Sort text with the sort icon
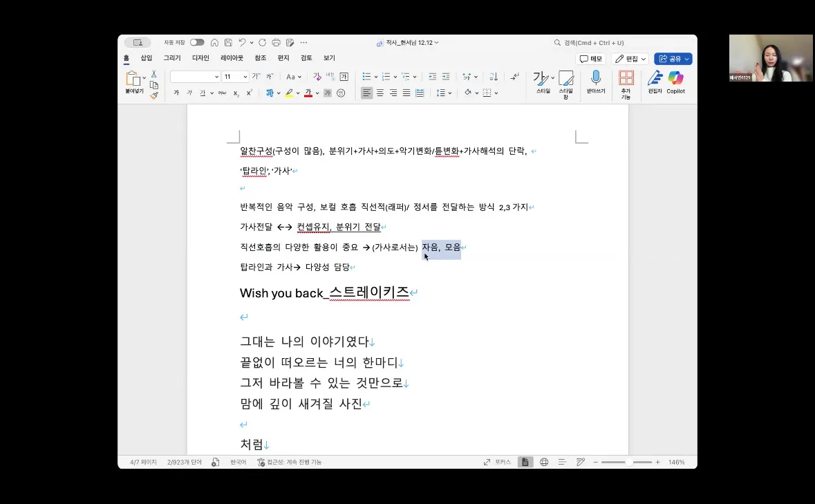Image resolution: width=815 pixels, height=504 pixels. click(x=494, y=77)
